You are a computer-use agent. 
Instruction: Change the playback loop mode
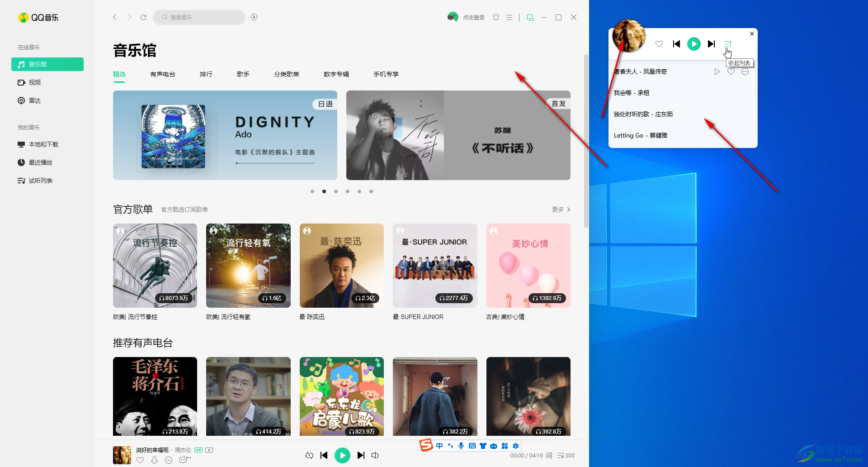click(309, 455)
